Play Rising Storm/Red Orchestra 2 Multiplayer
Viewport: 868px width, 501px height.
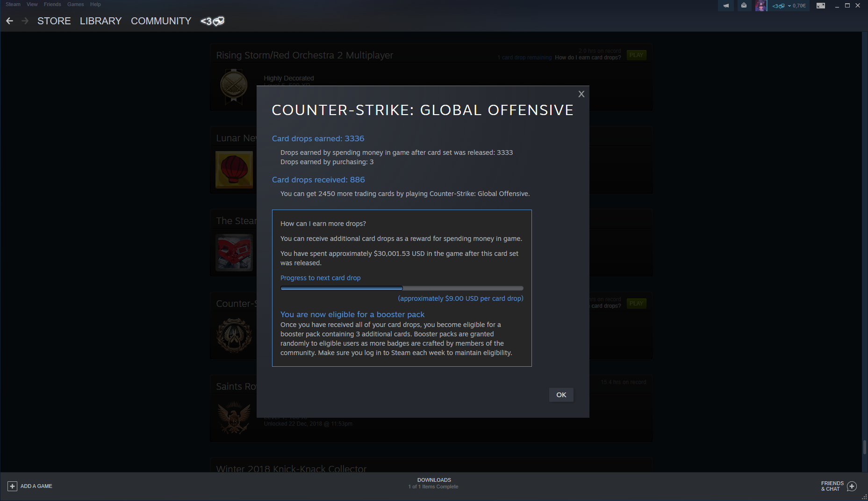[x=636, y=55]
